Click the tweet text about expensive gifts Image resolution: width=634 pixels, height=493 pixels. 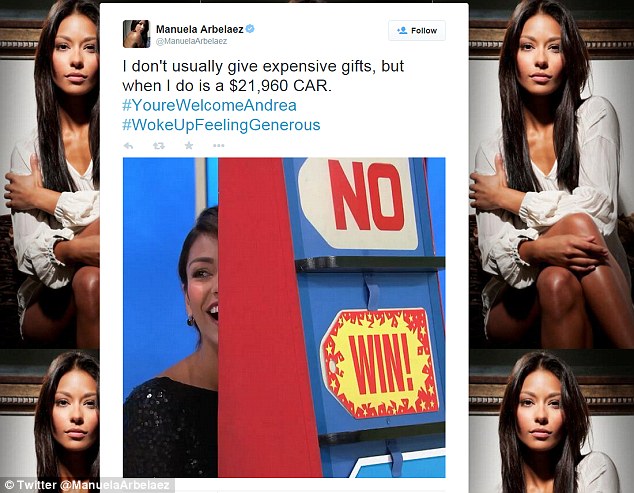(x=263, y=76)
